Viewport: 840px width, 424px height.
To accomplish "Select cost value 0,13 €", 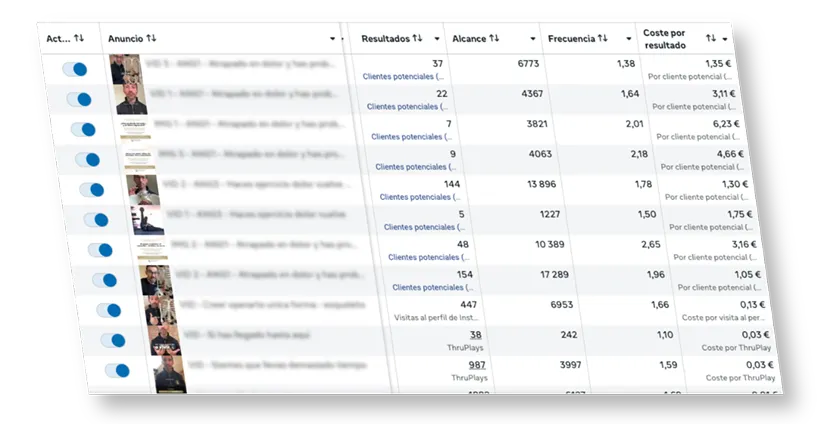I will pyautogui.click(x=752, y=304).
